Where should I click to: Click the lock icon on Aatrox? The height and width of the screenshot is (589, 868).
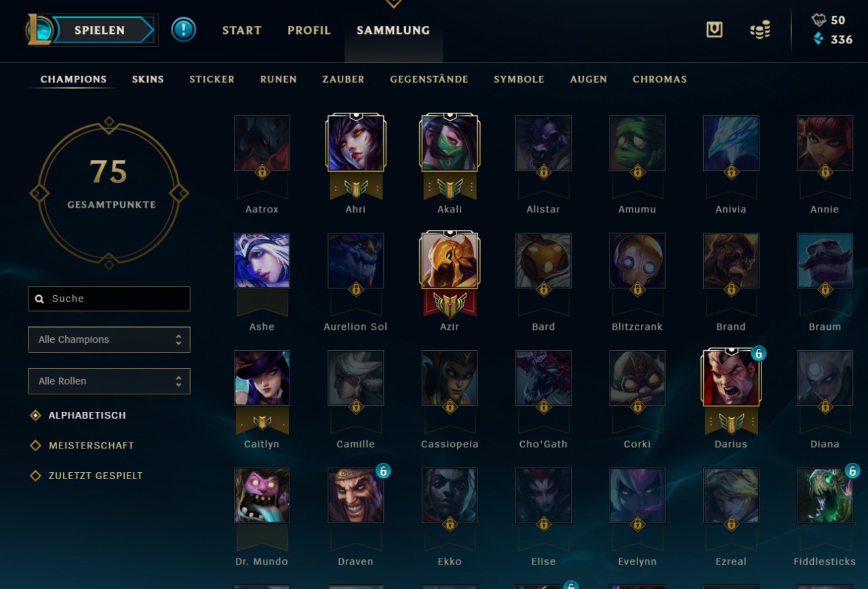[262, 172]
